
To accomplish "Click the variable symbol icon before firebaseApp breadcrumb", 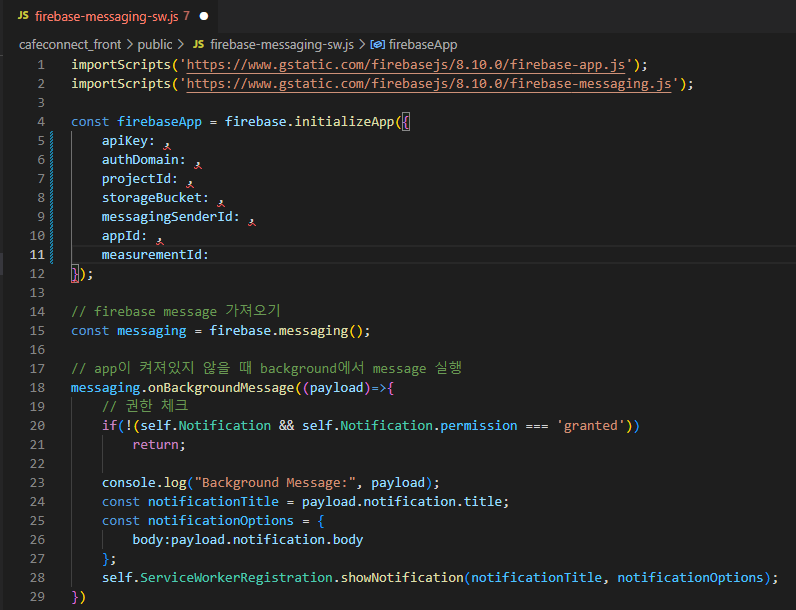I will click(377, 45).
